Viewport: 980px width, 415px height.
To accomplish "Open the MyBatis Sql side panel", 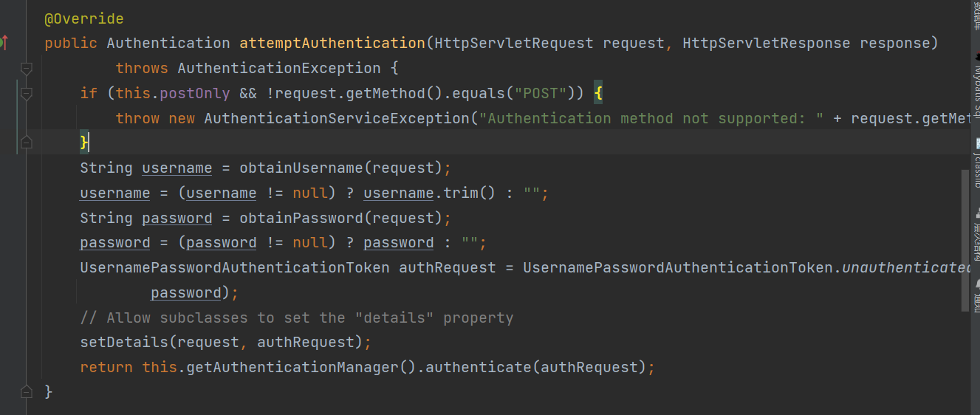I will [976, 89].
